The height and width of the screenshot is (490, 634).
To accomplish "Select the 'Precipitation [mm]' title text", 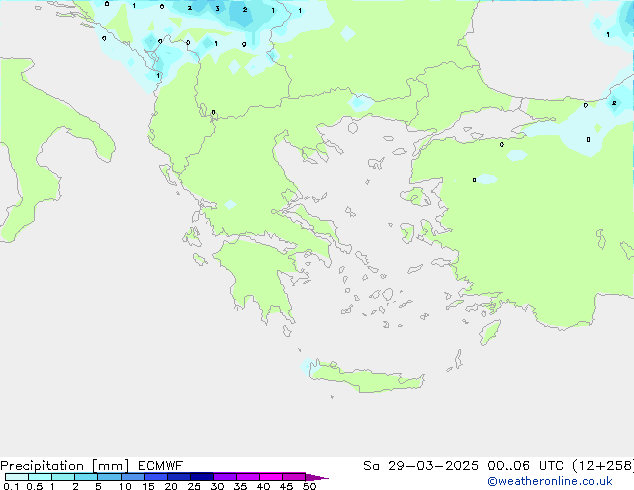I will coord(65,466).
